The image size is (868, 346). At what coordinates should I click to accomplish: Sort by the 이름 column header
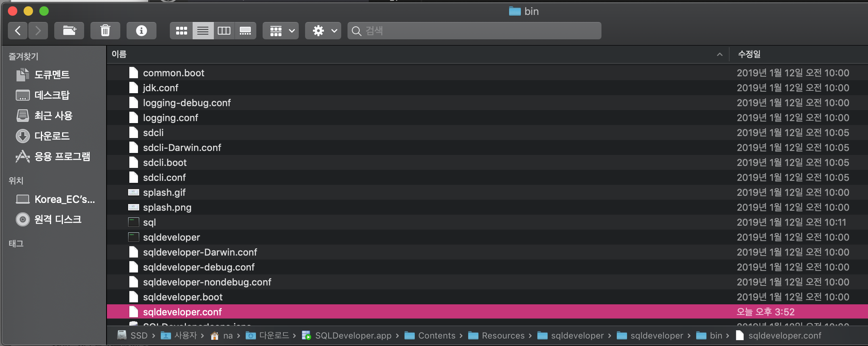tap(119, 54)
